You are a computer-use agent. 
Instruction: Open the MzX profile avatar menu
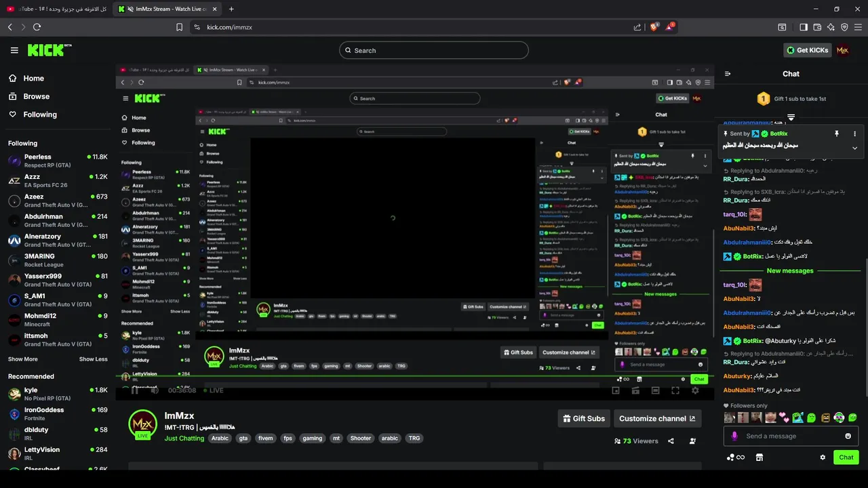click(842, 50)
